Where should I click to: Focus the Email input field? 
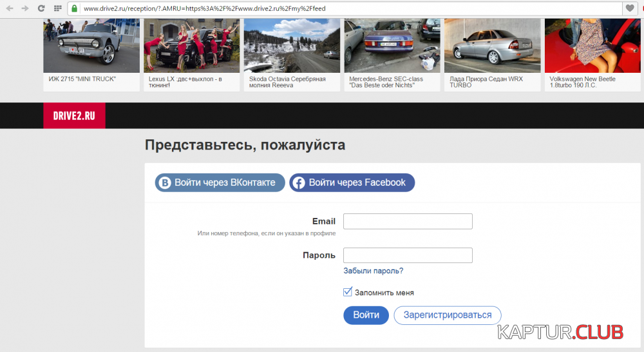click(408, 221)
